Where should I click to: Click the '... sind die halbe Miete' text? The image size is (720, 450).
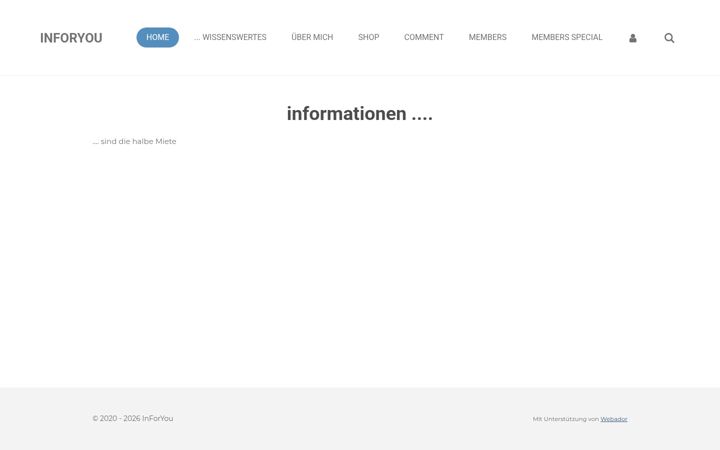point(135,141)
